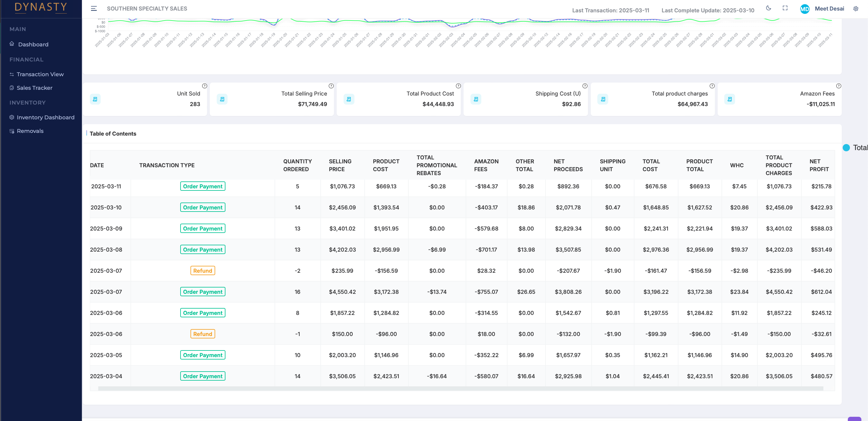Click the NET PROCEEDS column header
The image size is (868, 421).
[x=568, y=165]
